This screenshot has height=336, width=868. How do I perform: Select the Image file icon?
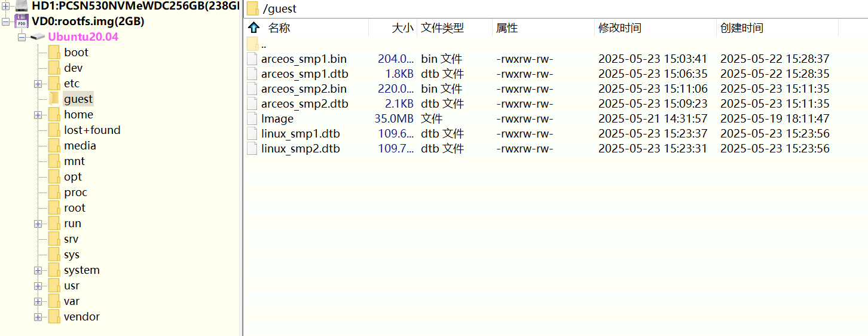[253, 119]
